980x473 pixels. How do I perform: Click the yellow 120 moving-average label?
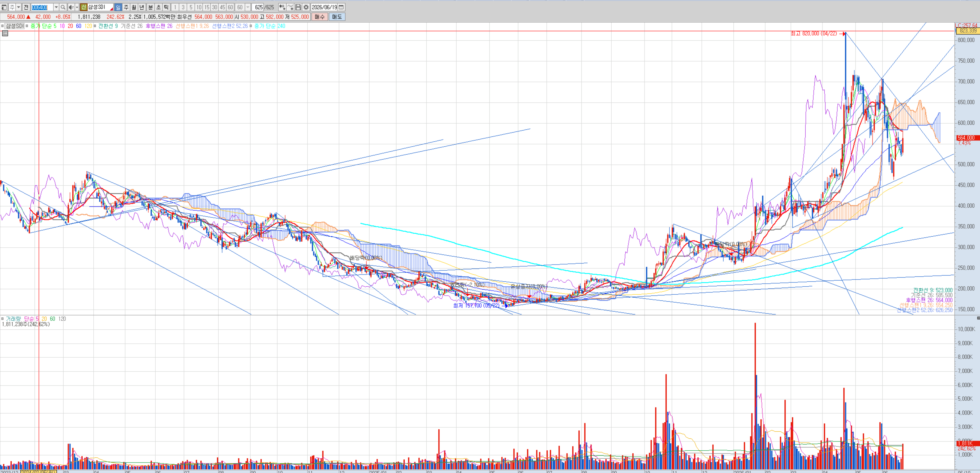[x=88, y=26]
